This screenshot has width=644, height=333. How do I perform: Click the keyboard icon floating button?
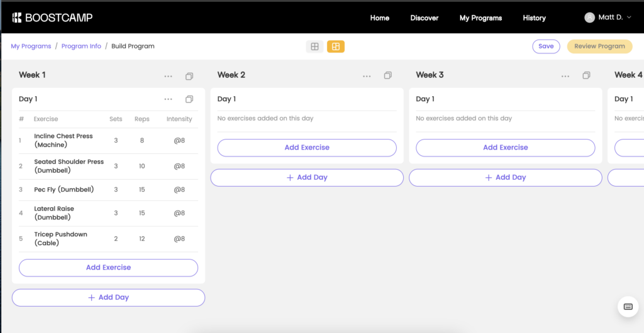point(628,307)
